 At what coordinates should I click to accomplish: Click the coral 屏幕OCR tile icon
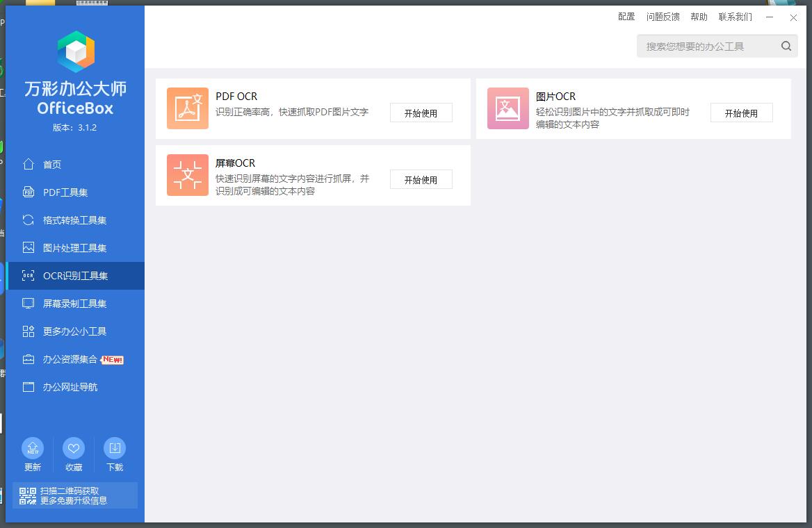[x=188, y=175]
